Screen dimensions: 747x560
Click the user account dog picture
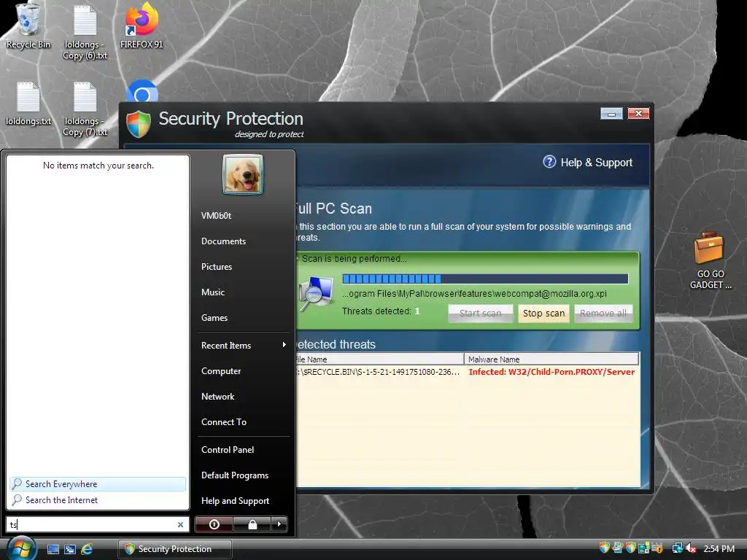(242, 174)
